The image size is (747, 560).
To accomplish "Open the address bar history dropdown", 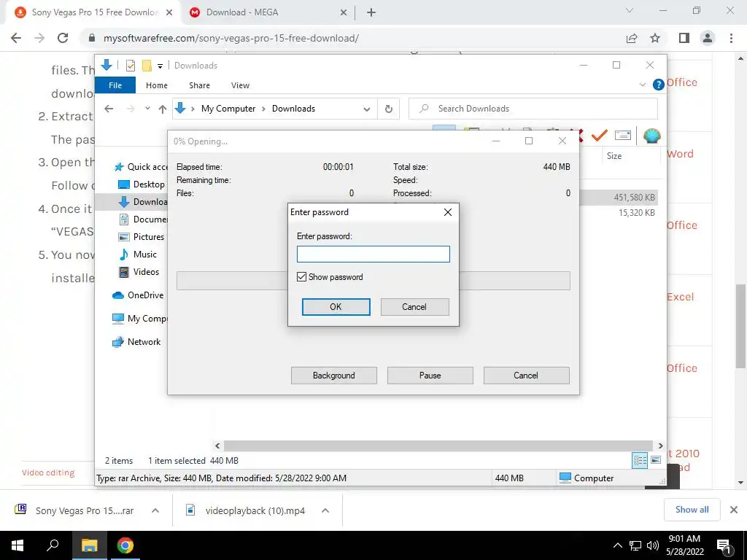I will point(366,109).
